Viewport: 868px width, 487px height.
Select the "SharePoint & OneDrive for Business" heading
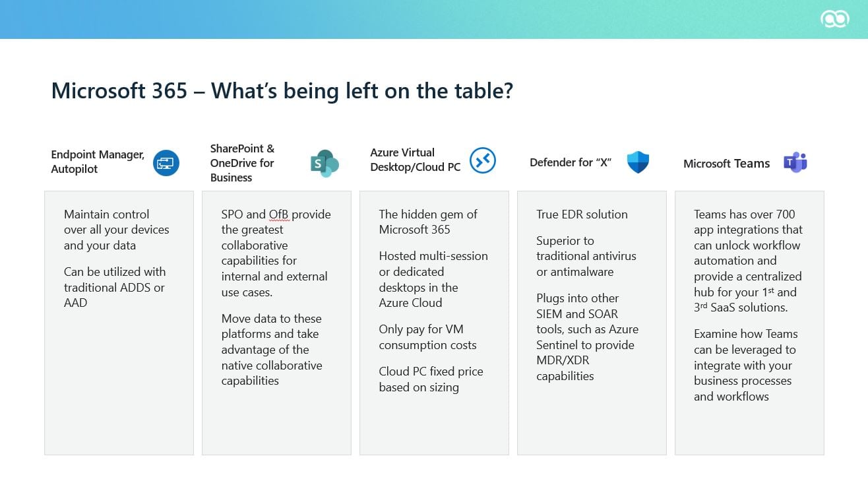242,163
